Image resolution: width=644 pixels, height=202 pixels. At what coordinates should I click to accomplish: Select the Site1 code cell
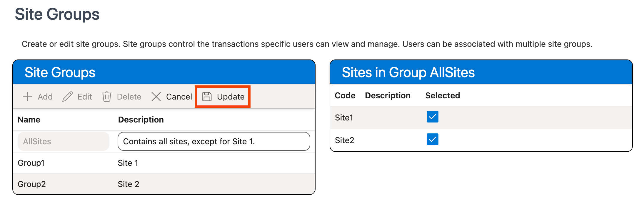tap(344, 117)
